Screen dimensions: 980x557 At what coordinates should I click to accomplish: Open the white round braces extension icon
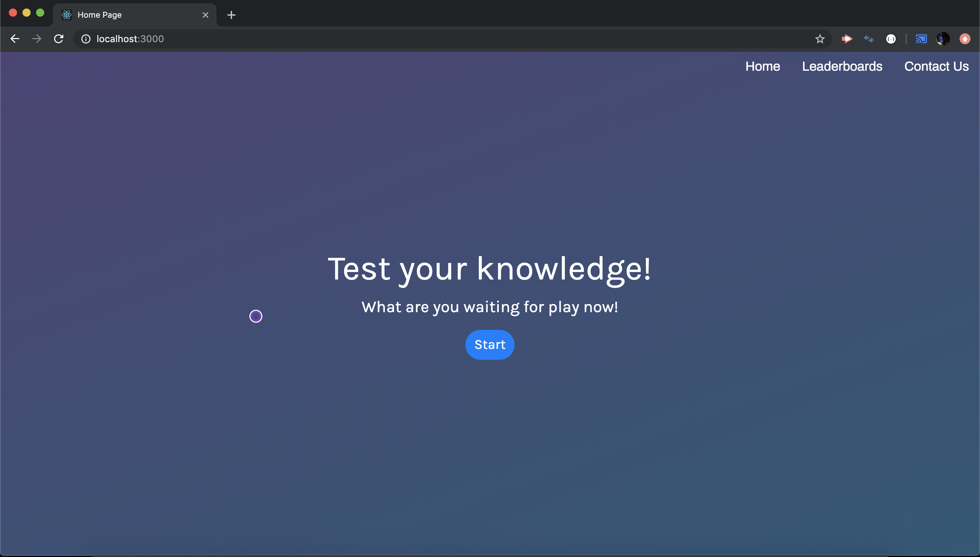pyautogui.click(x=891, y=39)
